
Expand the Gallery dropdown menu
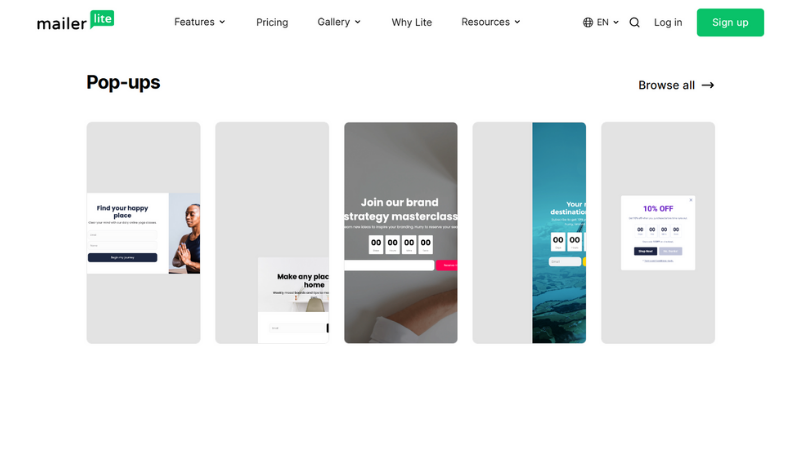click(339, 22)
